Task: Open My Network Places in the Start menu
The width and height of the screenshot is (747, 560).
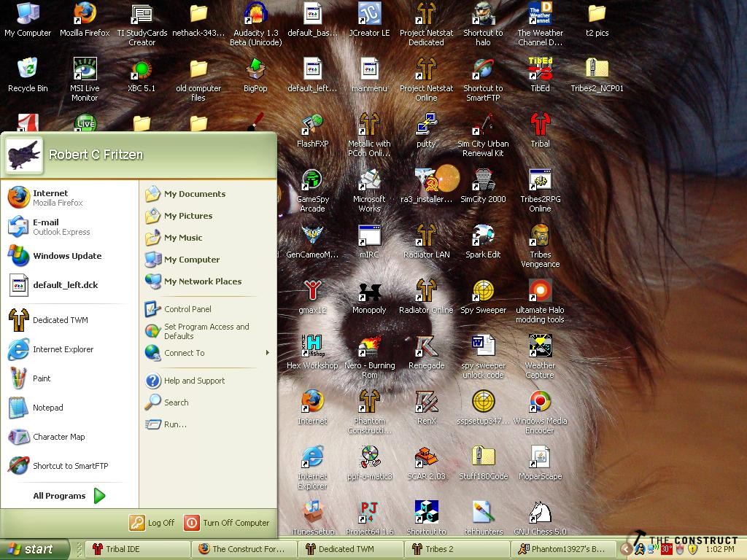Action: [207, 281]
